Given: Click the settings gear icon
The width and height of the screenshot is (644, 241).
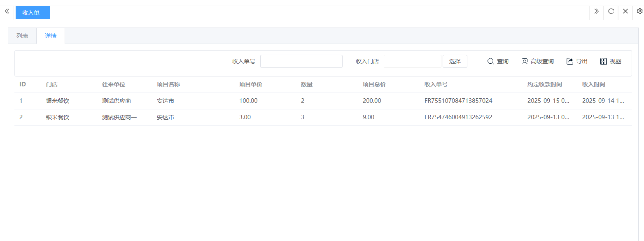Looking at the screenshot, I should (x=639, y=12).
